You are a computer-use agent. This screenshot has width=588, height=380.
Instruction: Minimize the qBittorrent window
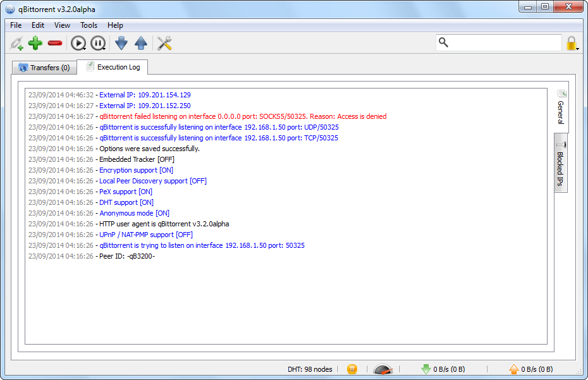click(528, 7)
